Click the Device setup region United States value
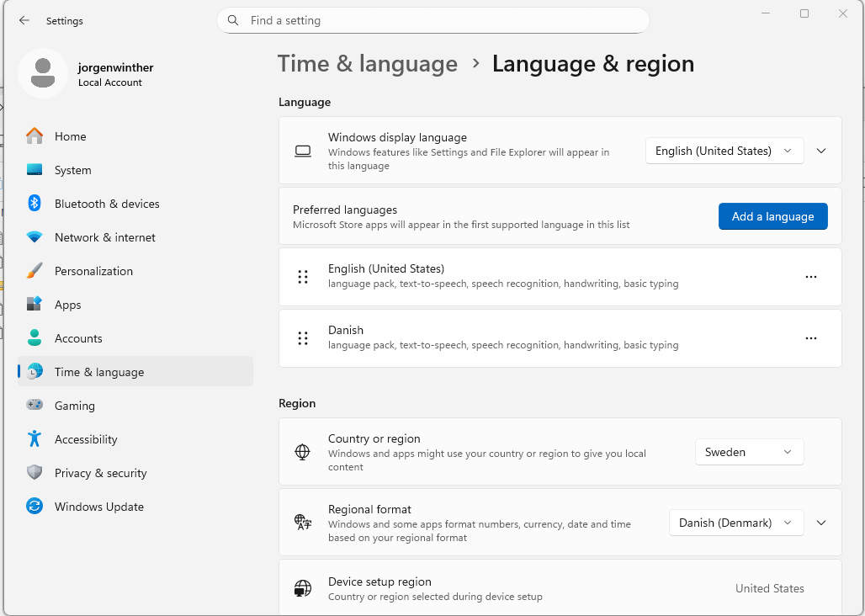Screen dimensions: 865x616 (770, 588)
